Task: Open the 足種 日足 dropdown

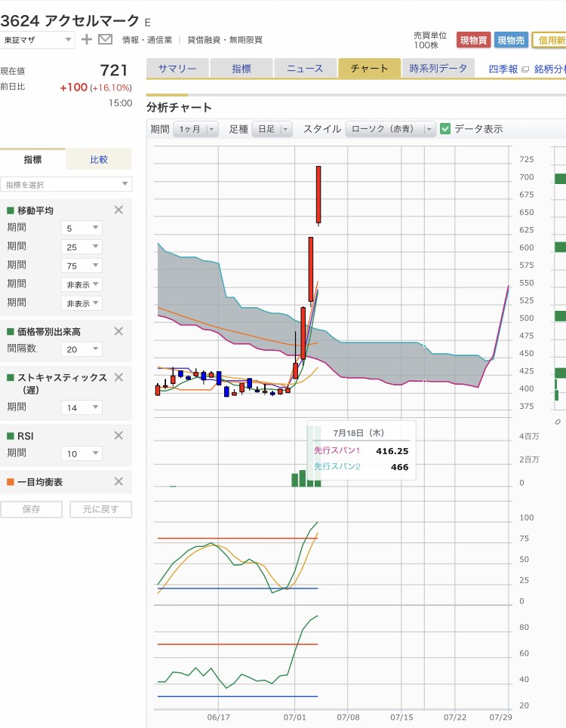Action: tap(272, 129)
